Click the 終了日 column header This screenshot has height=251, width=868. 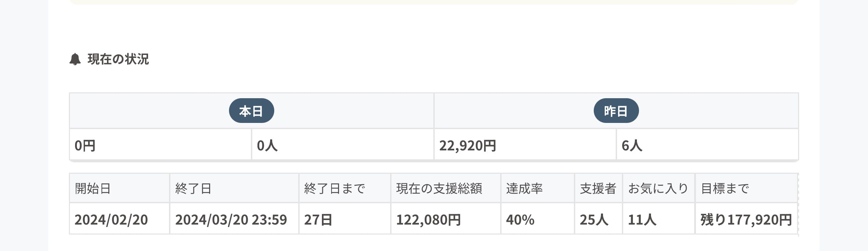pos(193,189)
